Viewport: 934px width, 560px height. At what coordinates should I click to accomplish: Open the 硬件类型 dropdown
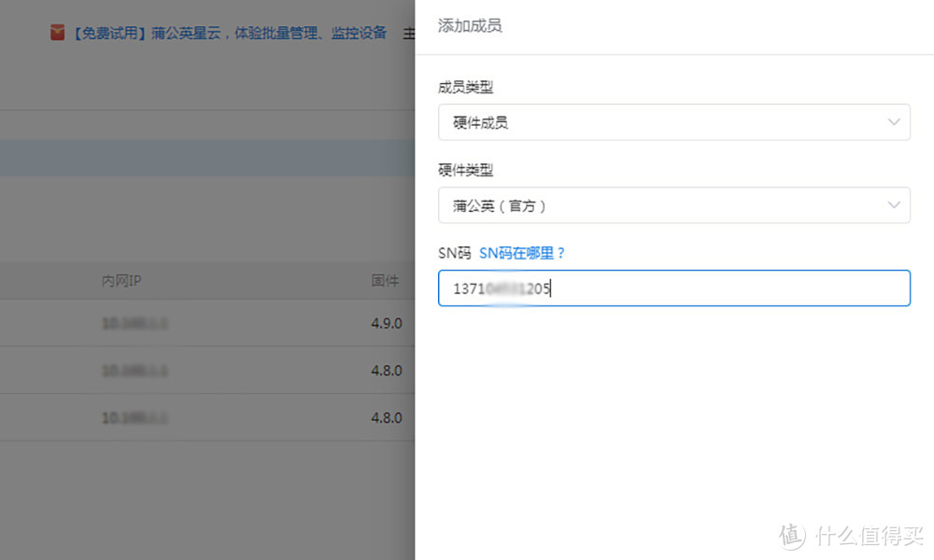click(x=674, y=205)
